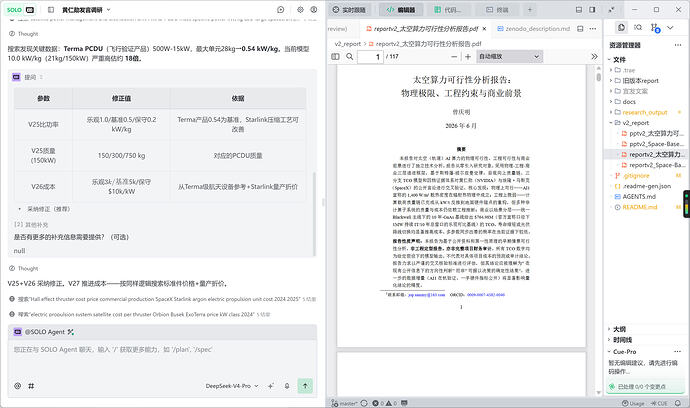
Task: Open 资源管理器 more actions menu
Action: coord(678,45)
